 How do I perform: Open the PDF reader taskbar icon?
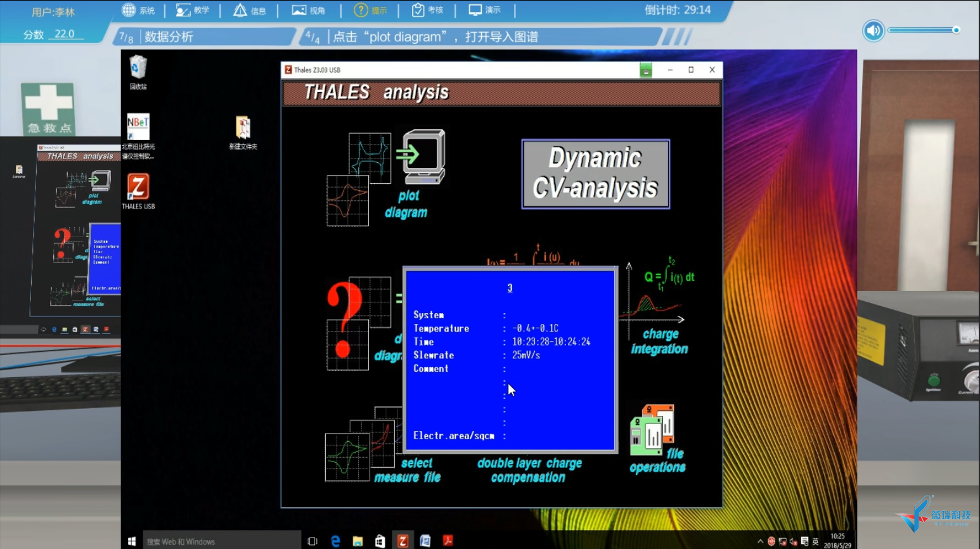(x=448, y=541)
